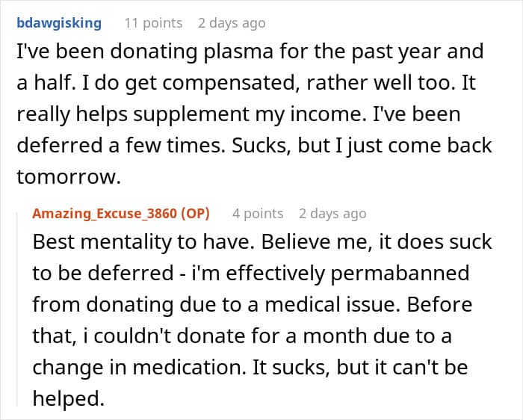Click the final word "helped." in reply
Screen dimensions: 523x420
[69, 398]
